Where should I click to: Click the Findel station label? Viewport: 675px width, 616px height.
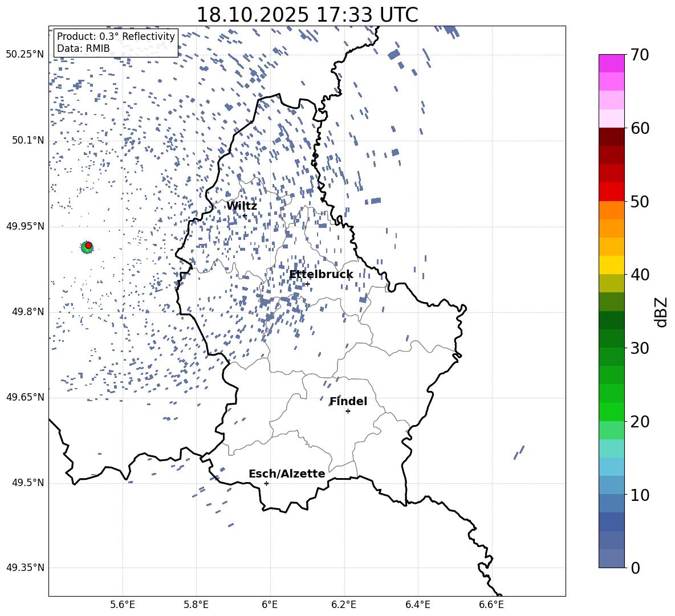click(x=348, y=401)
